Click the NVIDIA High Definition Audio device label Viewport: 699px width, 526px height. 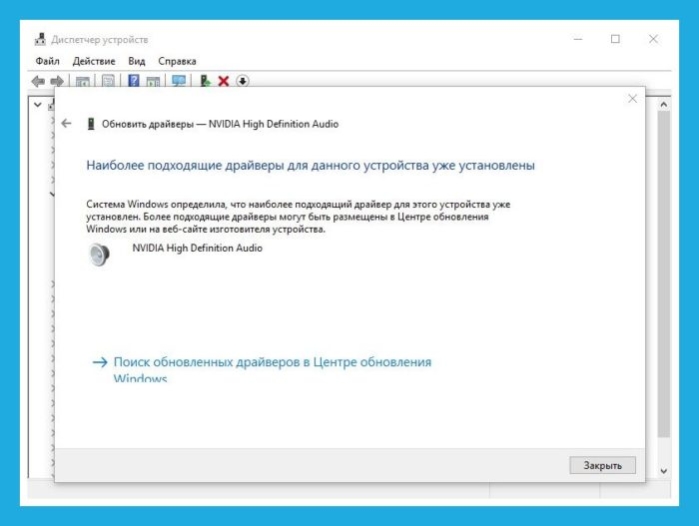[x=197, y=248]
